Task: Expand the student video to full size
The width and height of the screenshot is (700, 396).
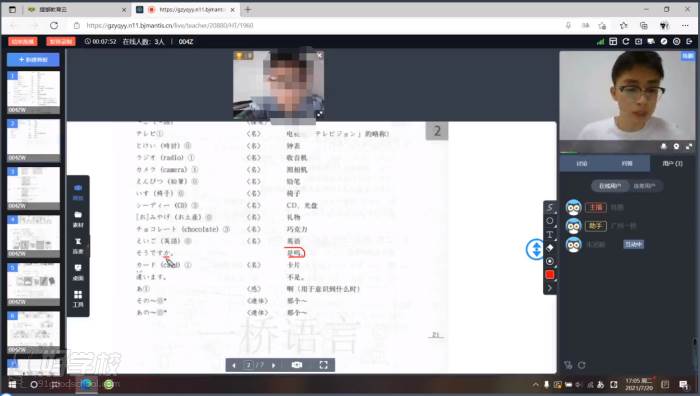Action: pos(319,114)
